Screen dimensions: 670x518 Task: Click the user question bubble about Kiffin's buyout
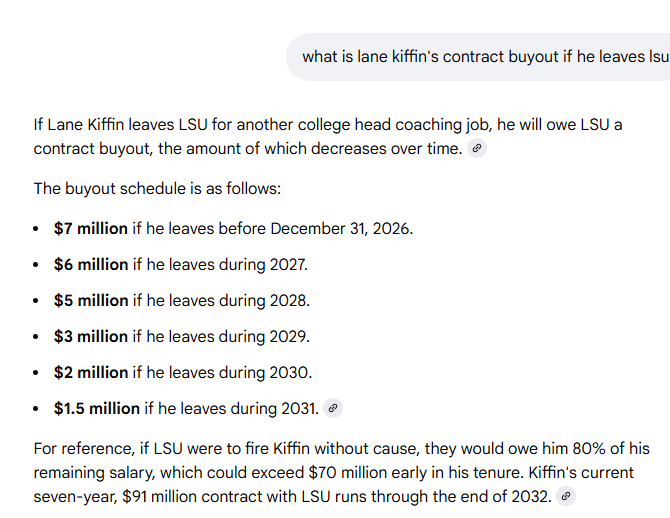point(484,57)
